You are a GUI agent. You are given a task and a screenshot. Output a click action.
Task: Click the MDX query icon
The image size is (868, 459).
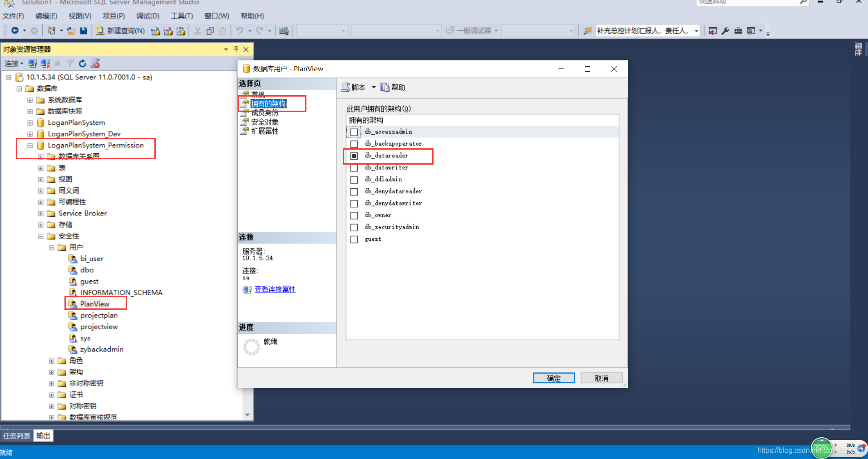156,30
